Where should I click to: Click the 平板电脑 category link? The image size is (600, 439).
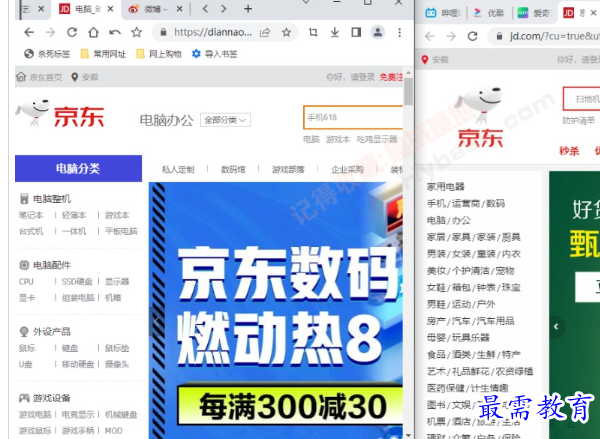121,231
